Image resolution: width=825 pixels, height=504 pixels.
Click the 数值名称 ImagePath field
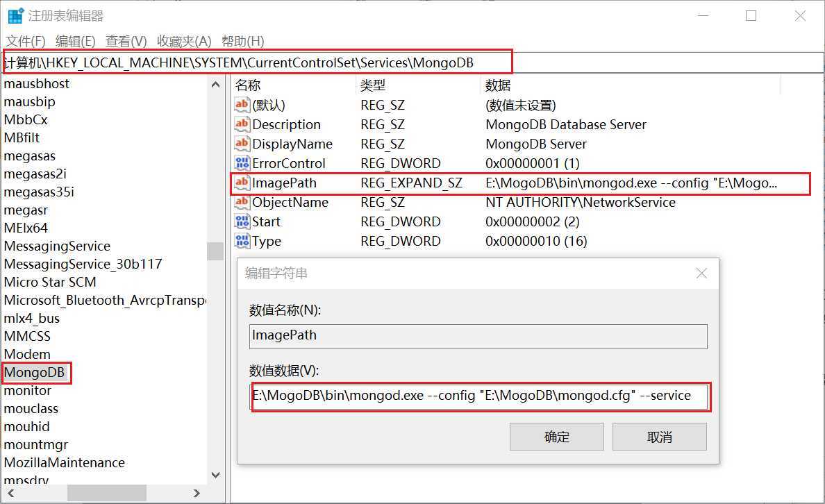[x=478, y=336]
